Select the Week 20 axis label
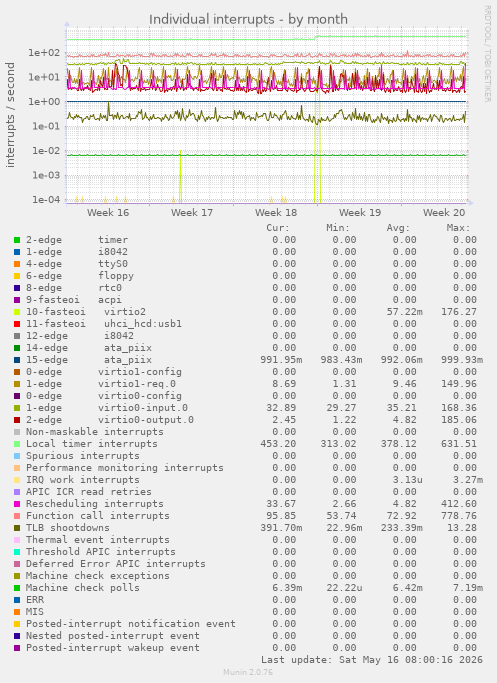Screen dimensions: 497x683 click(444, 213)
